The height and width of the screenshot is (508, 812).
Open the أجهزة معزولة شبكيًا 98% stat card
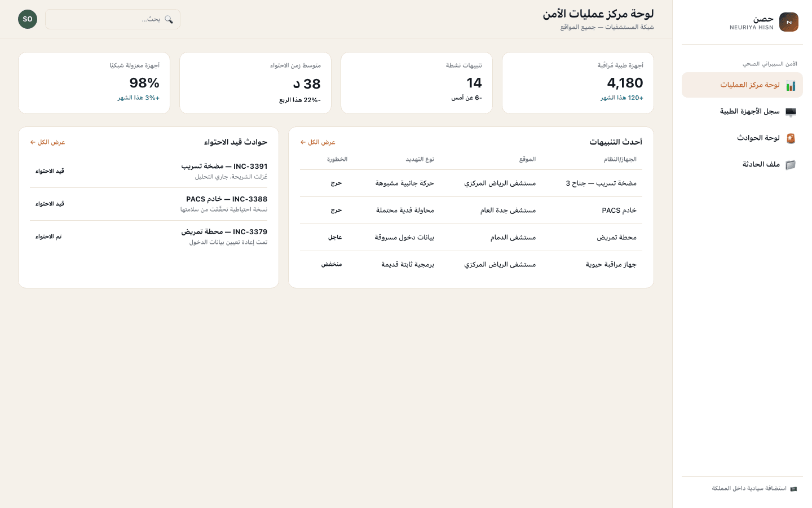click(94, 83)
